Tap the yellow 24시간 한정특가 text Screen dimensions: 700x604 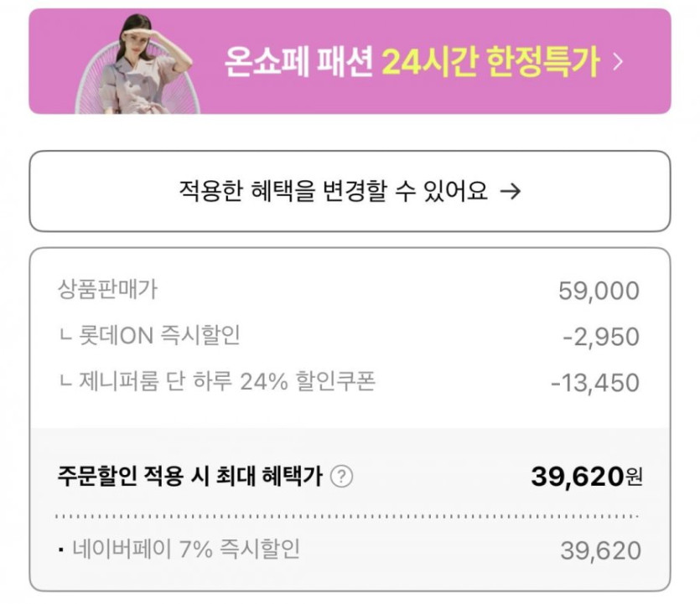(490, 63)
